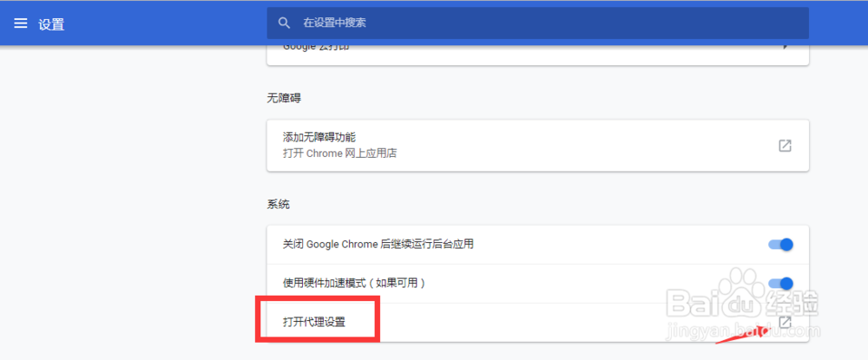This screenshot has width=868, height=360.
Task: Click the search magnifier icon
Action: (x=284, y=23)
